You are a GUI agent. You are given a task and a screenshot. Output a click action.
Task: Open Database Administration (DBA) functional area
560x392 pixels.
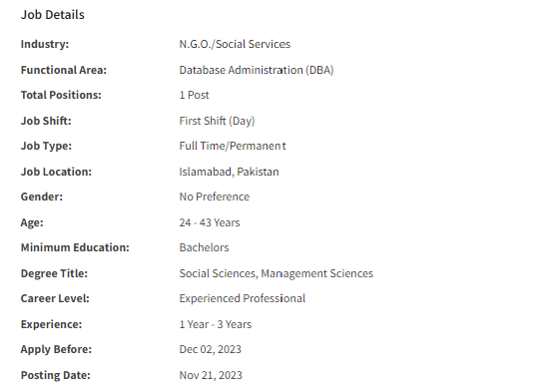[x=257, y=70]
